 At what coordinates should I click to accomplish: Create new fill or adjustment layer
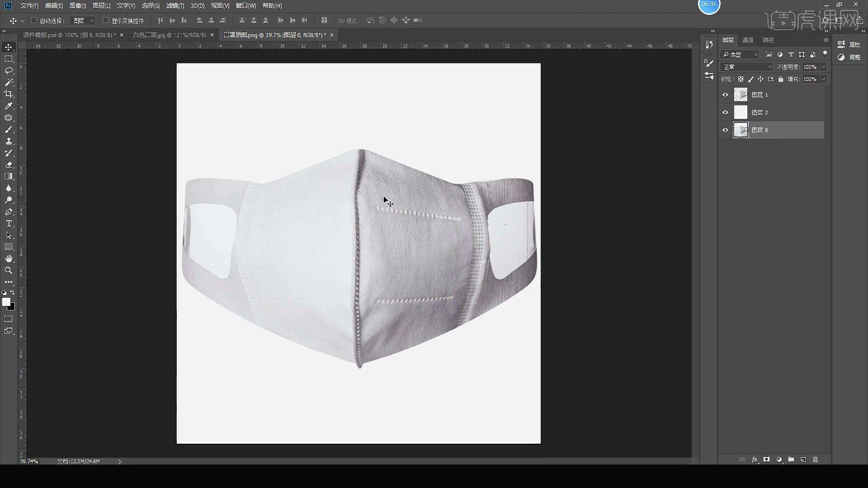click(x=779, y=460)
